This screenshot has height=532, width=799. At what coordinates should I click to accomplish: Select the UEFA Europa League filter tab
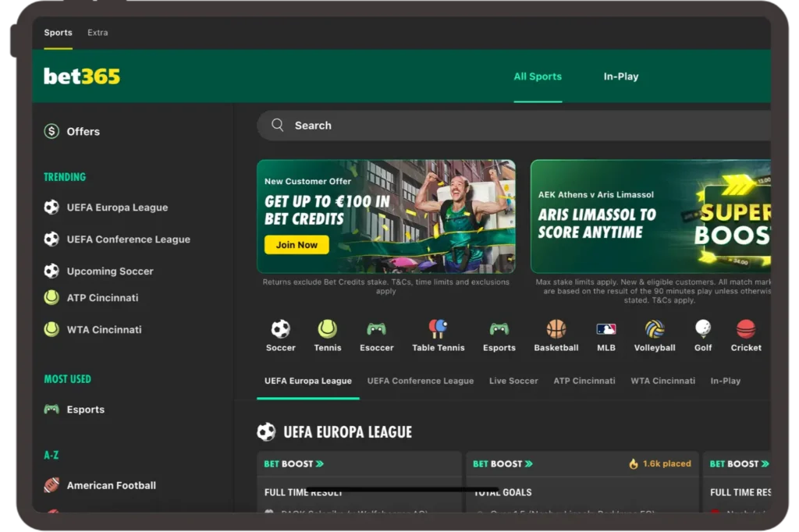tap(307, 381)
